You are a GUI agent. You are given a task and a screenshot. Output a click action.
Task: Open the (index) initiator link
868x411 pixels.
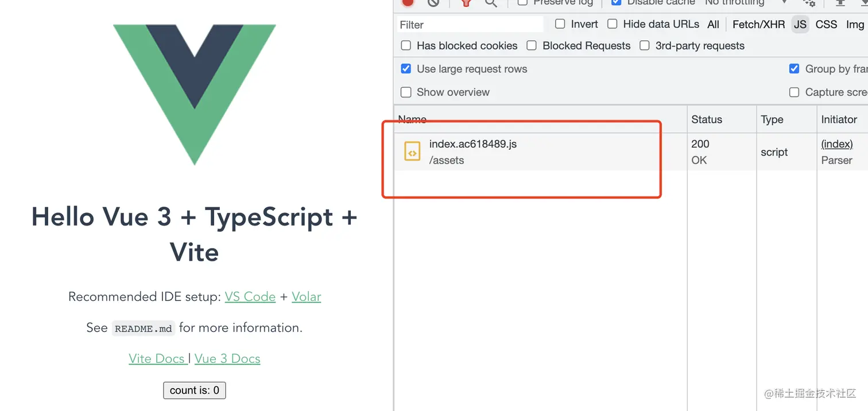[x=837, y=144]
